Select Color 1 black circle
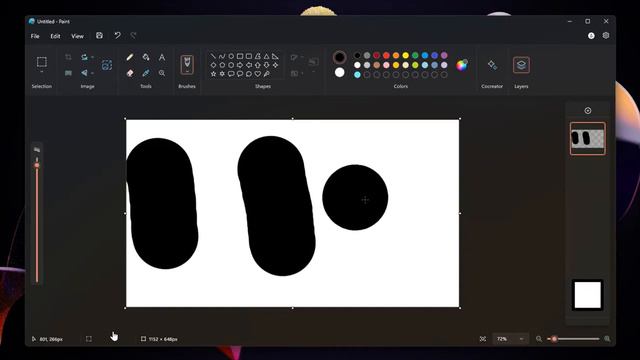This screenshot has width=640, height=360. (339, 58)
